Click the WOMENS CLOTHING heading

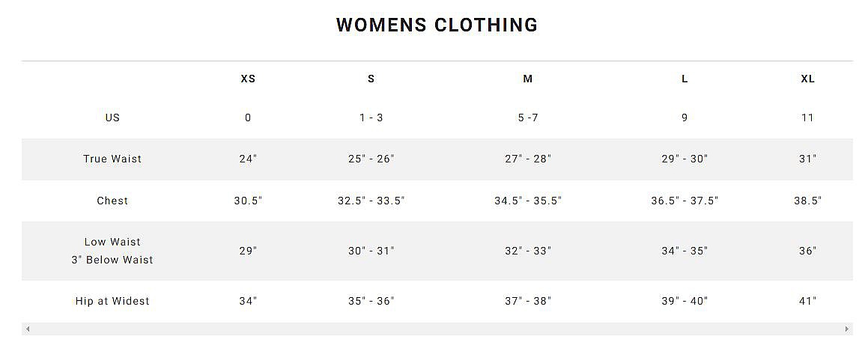tap(437, 25)
